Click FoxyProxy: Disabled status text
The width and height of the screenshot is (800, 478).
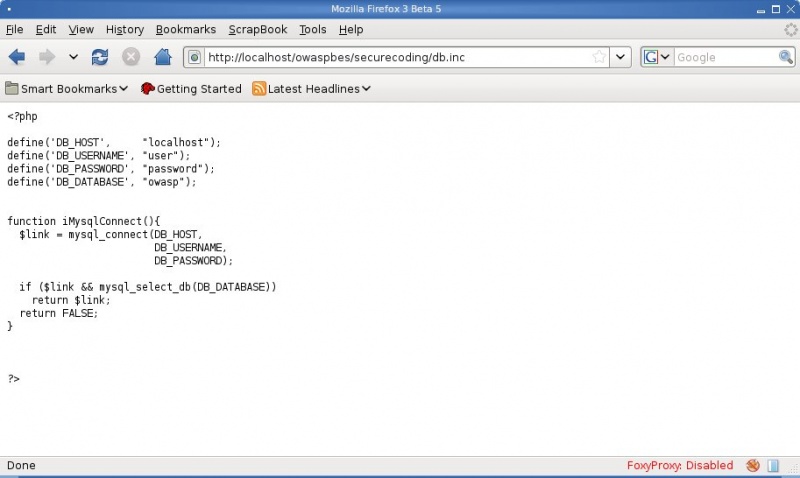(x=680, y=465)
